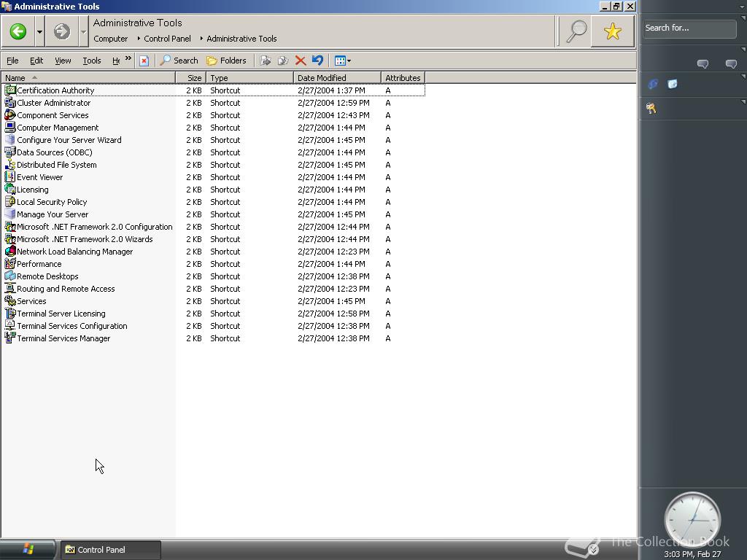Select Routing and Remote Access shortcut
Screen dimensions: 747x560
pyautogui.click(x=66, y=289)
